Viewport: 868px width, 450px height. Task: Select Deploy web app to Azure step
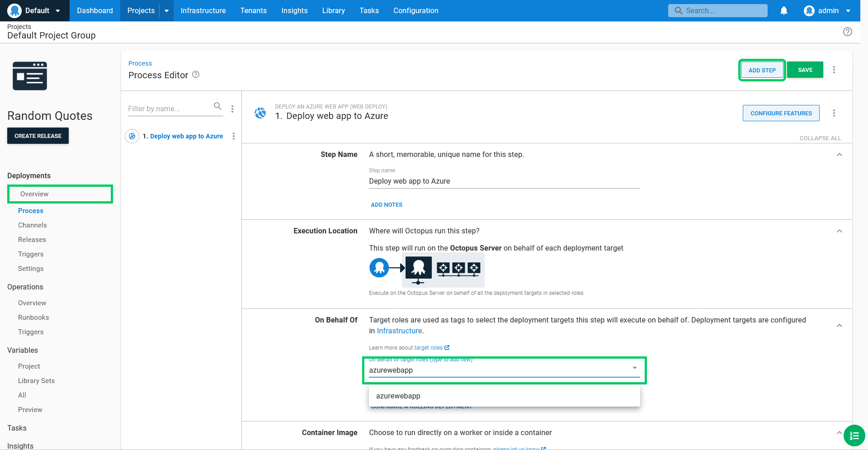186,136
